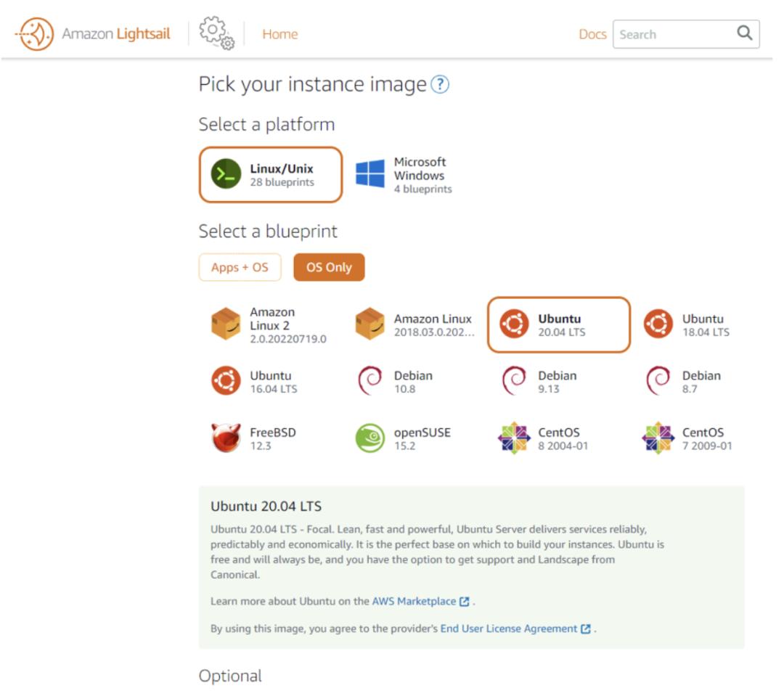Select the CentOS 7 2009-01 icon
Screen dimensions: 784x696
[x=658, y=438]
